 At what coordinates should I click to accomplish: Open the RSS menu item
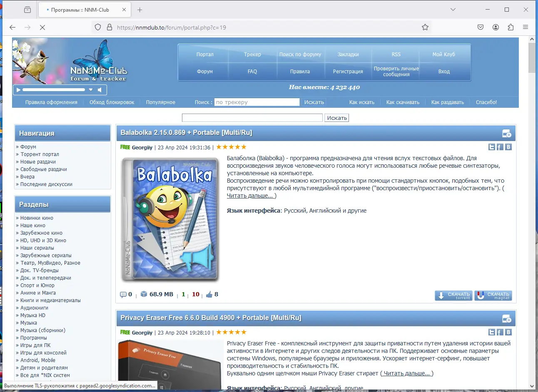[x=396, y=55]
